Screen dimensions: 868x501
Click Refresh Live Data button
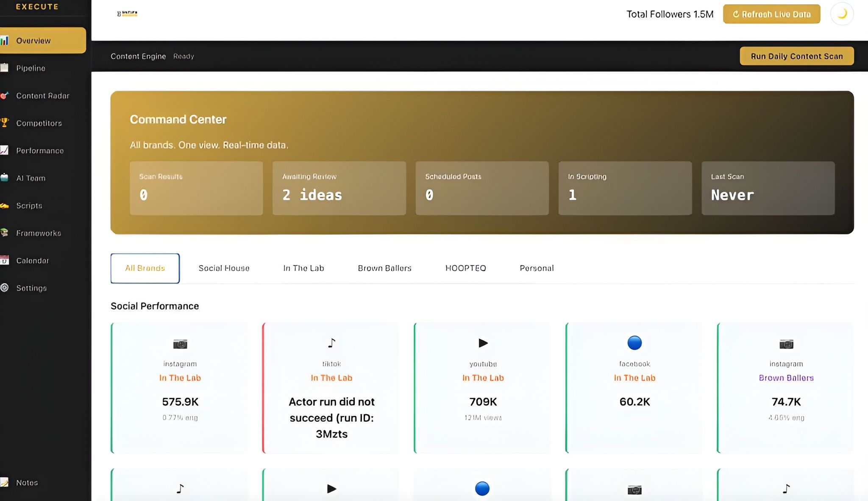pos(771,14)
